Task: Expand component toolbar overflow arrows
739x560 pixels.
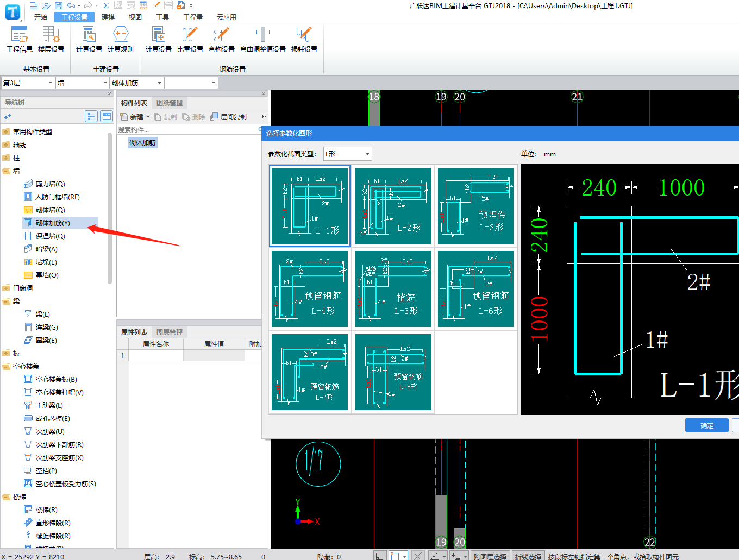Action: tap(265, 117)
